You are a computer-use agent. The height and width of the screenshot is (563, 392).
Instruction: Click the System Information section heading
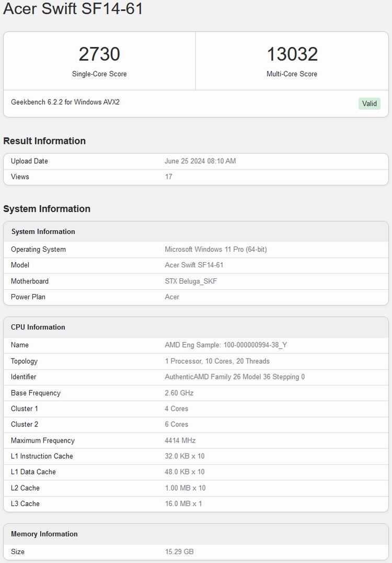[x=47, y=209]
